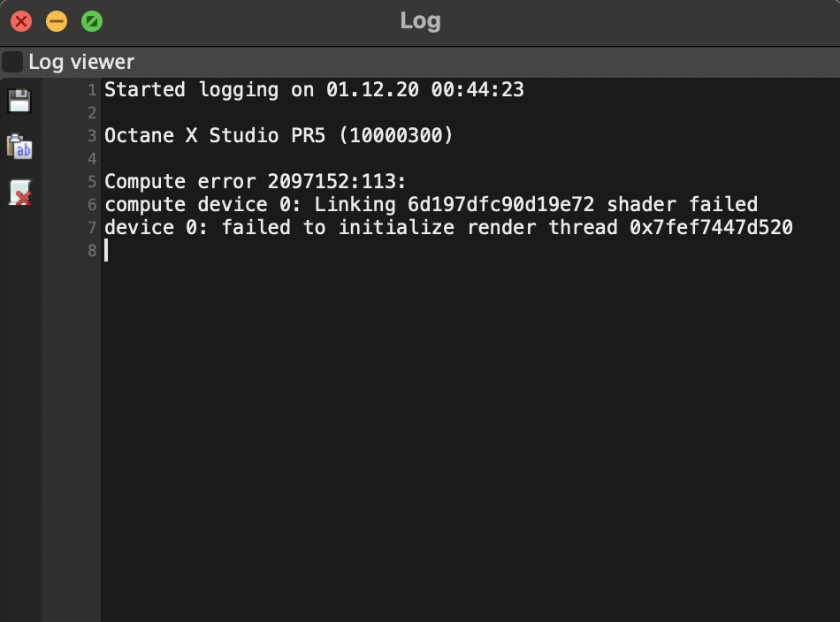The height and width of the screenshot is (622, 840).
Task: Click the "Log" window title text
Action: 421,21
